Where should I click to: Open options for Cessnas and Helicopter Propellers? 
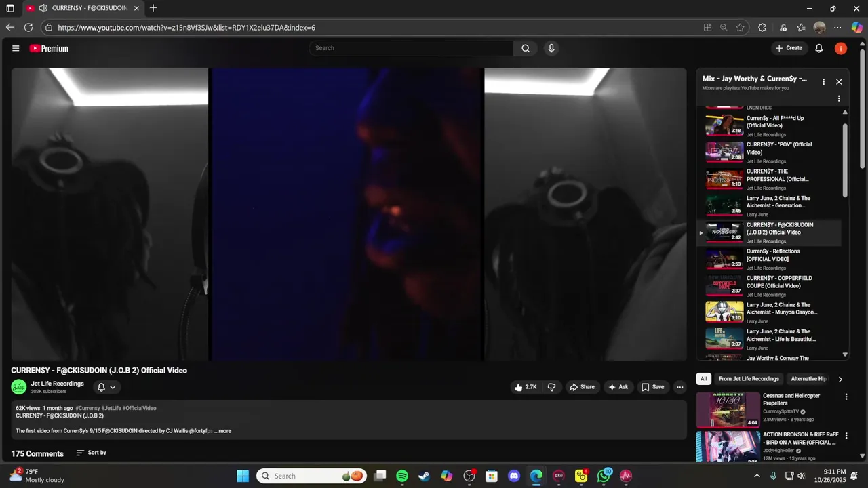[846, 396]
